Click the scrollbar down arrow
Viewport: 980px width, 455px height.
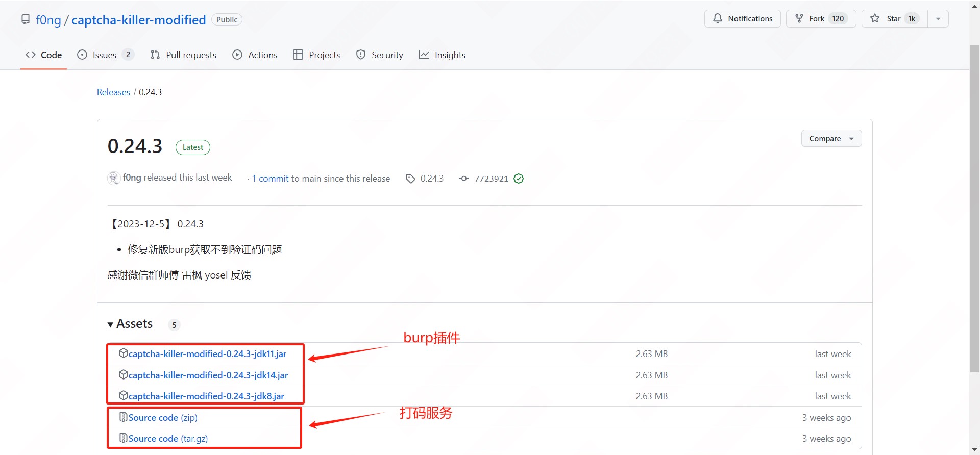(x=974, y=449)
